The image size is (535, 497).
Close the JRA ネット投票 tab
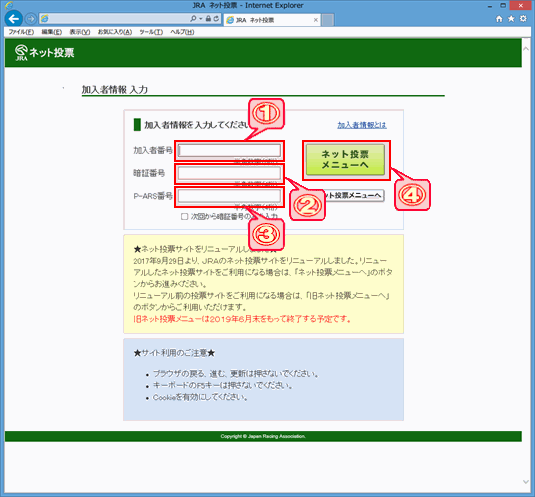tap(316, 20)
